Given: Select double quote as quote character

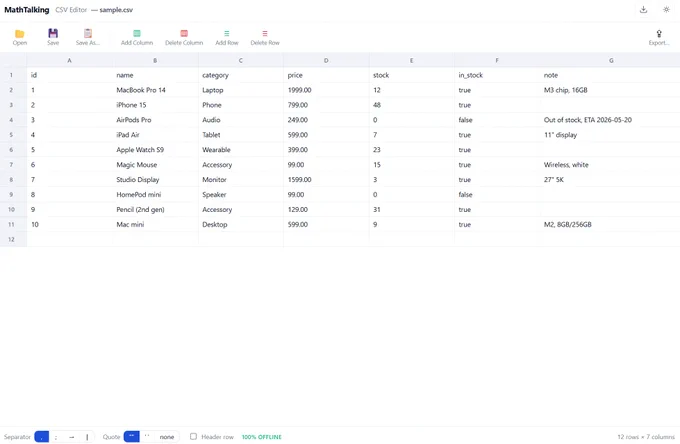Looking at the screenshot, I should tap(131, 437).
